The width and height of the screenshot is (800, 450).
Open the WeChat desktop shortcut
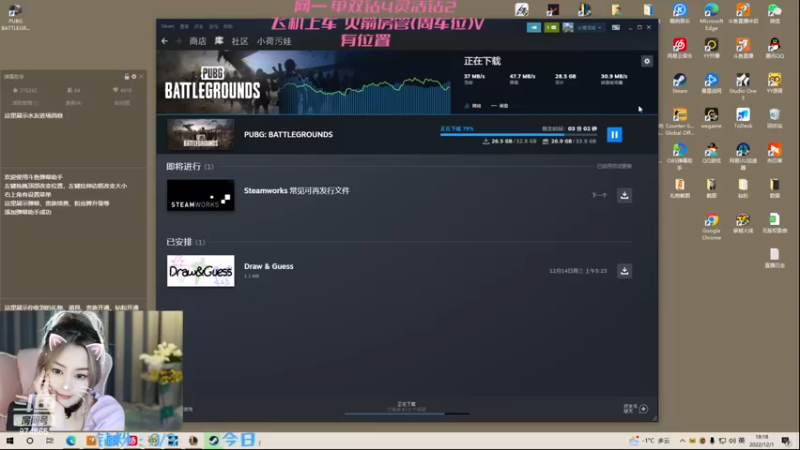(774, 14)
